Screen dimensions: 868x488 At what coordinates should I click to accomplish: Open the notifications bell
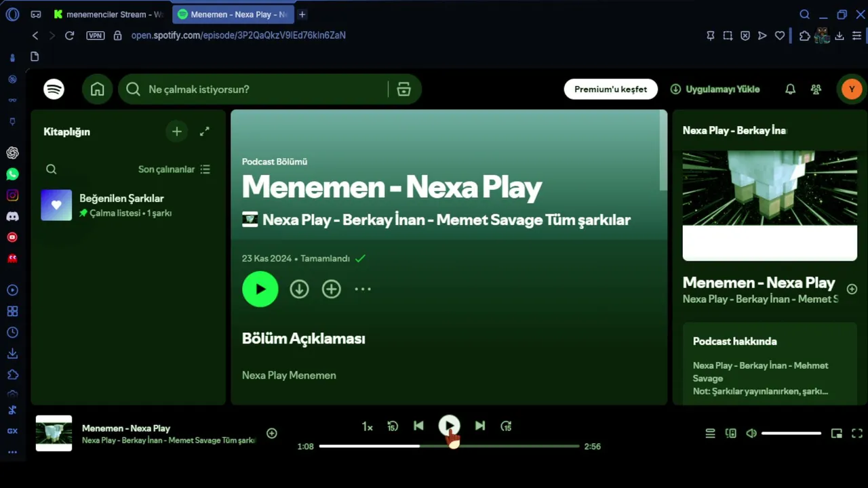click(x=790, y=89)
